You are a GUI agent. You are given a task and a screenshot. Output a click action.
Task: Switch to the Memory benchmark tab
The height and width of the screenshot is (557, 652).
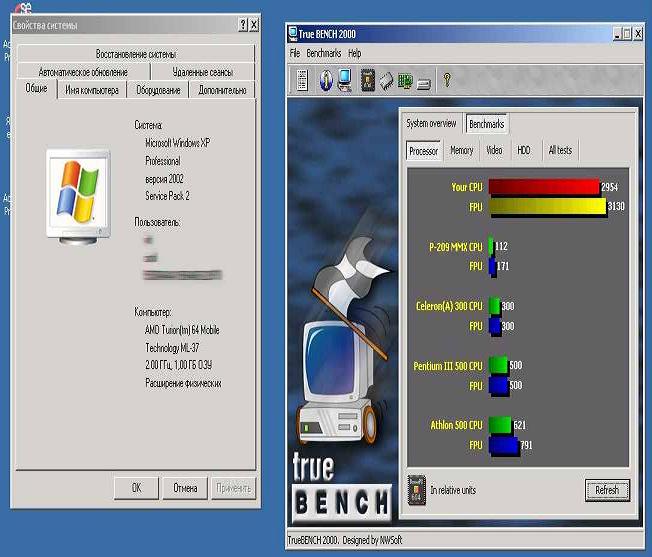click(x=461, y=150)
